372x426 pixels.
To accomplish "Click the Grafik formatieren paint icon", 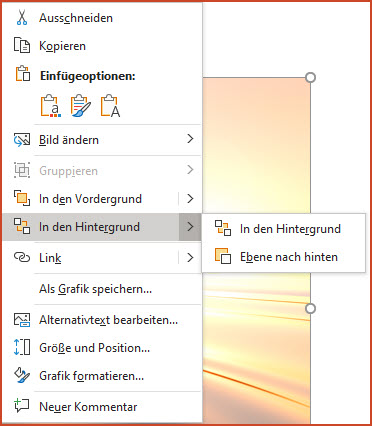I will pyautogui.click(x=22, y=376).
